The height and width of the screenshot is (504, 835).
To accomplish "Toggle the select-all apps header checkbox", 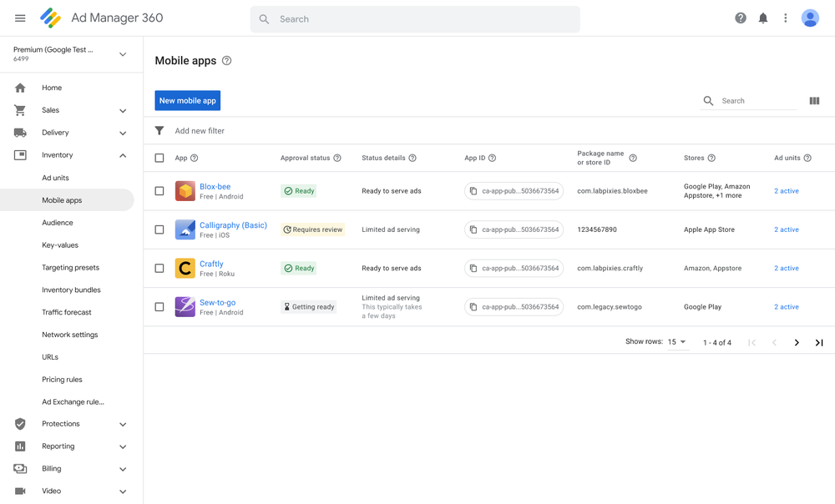I will 159,158.
